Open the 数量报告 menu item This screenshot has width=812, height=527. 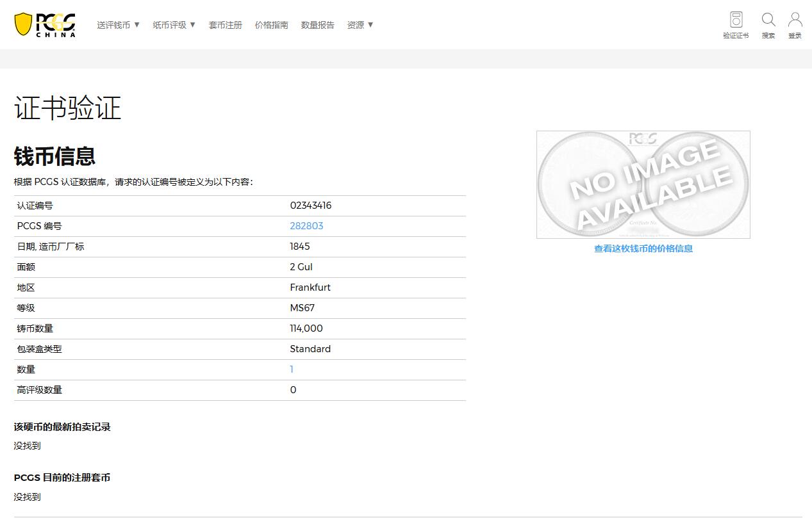click(318, 25)
